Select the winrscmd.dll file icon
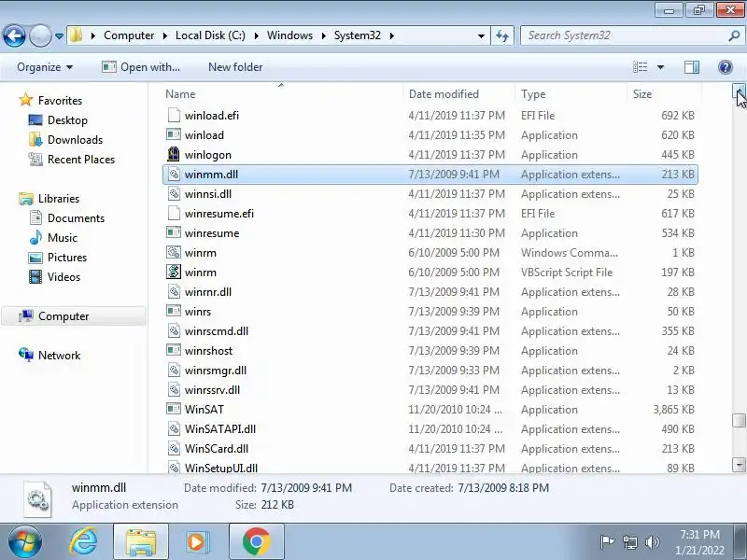 [x=174, y=331]
